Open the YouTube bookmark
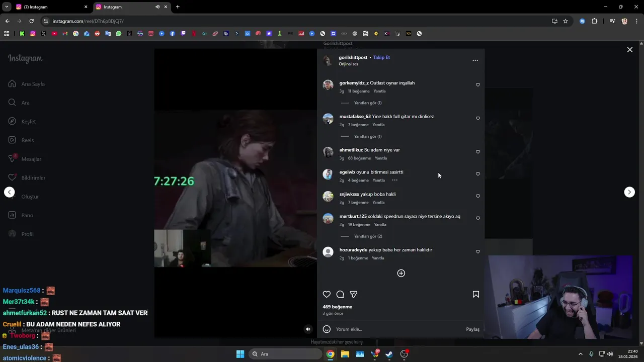Image resolution: width=644 pixels, height=362 pixels. click(x=54, y=34)
